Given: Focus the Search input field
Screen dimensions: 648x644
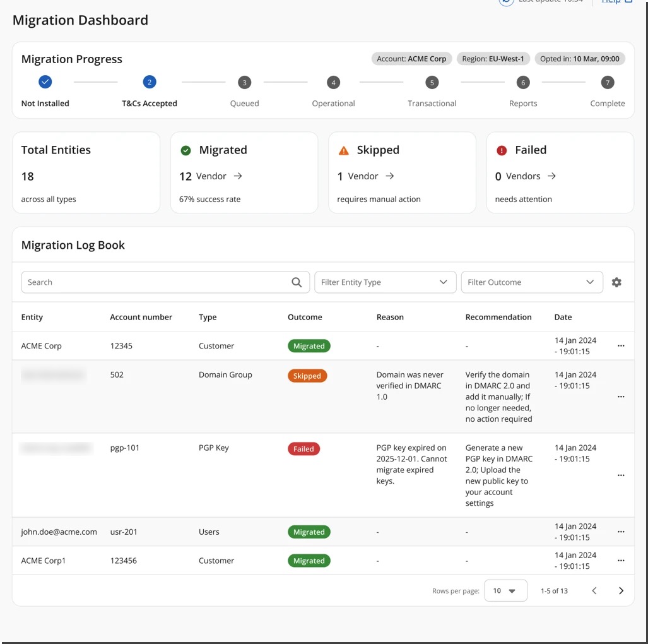Looking at the screenshot, I should (x=165, y=282).
